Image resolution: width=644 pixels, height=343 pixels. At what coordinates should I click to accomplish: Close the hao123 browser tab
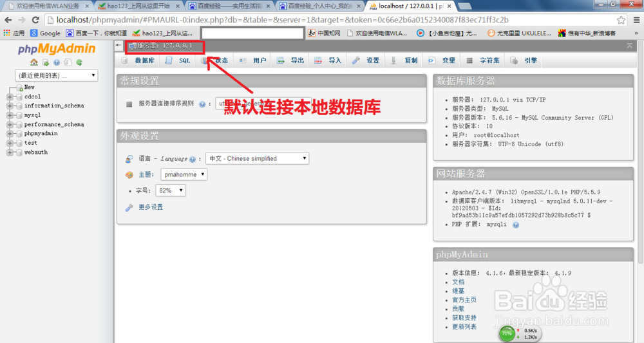(x=178, y=6)
